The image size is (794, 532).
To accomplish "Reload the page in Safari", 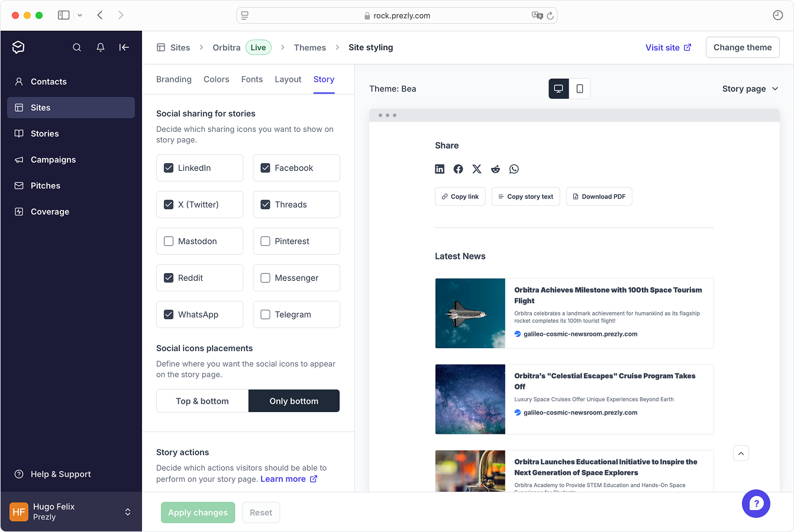I will tap(550, 16).
